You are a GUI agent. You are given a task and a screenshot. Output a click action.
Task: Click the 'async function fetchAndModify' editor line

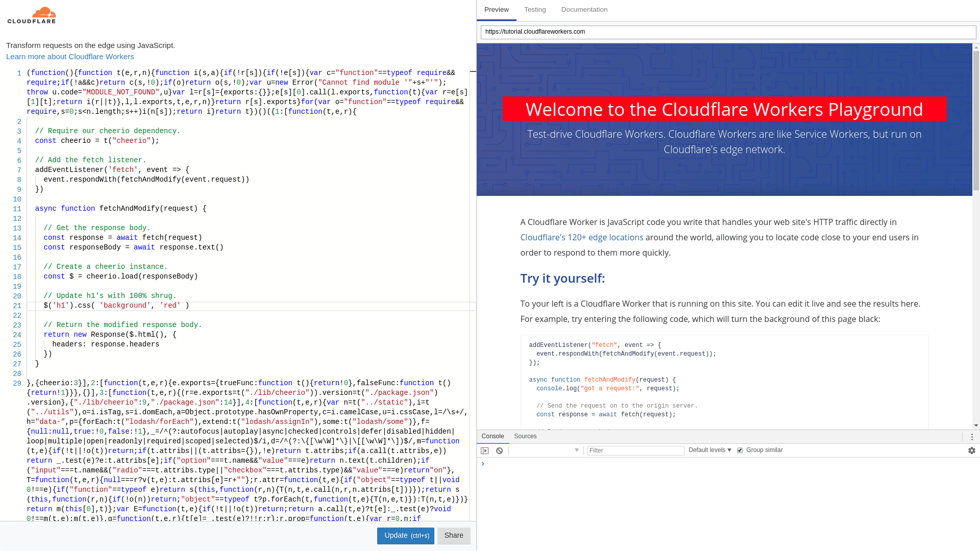[x=120, y=209]
